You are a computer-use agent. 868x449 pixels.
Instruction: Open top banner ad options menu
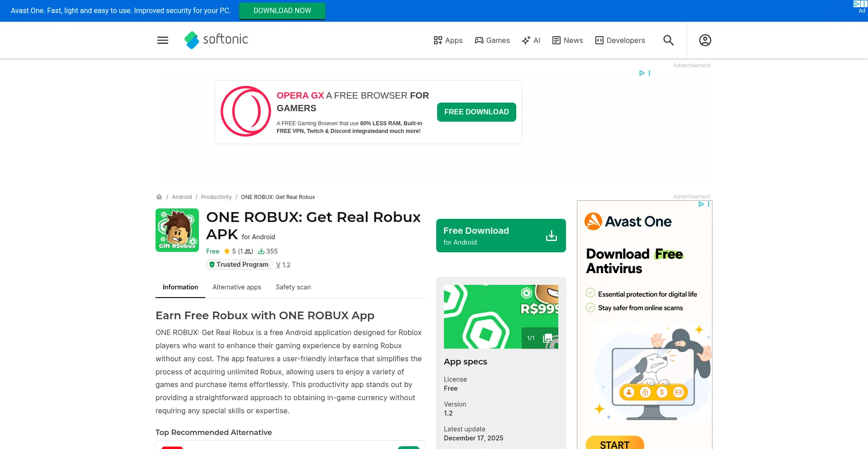click(864, 4)
